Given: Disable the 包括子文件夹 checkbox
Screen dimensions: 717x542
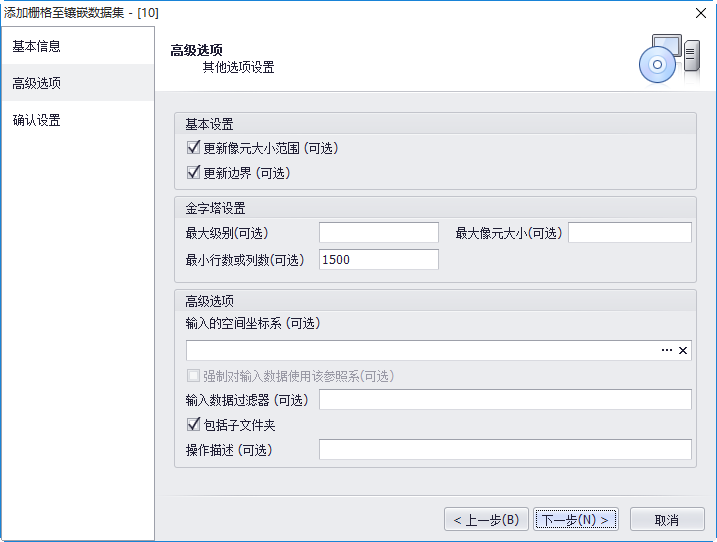Looking at the screenshot, I should pyautogui.click(x=194, y=425).
